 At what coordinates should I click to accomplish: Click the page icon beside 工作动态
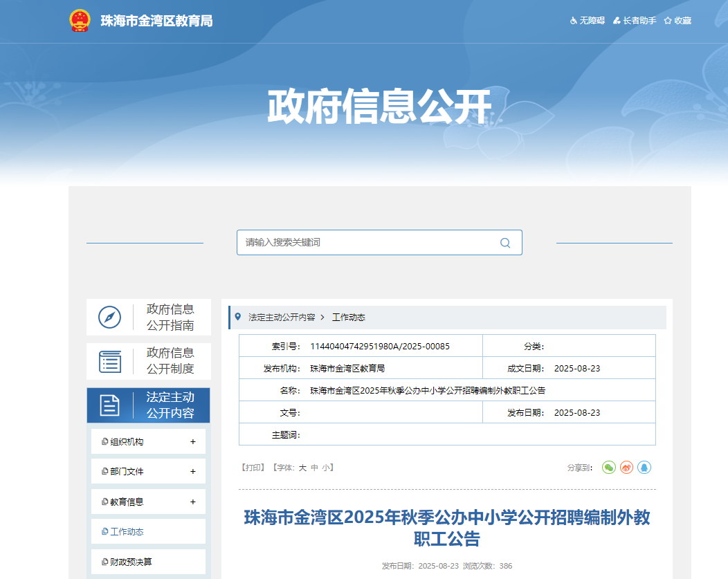tap(105, 532)
